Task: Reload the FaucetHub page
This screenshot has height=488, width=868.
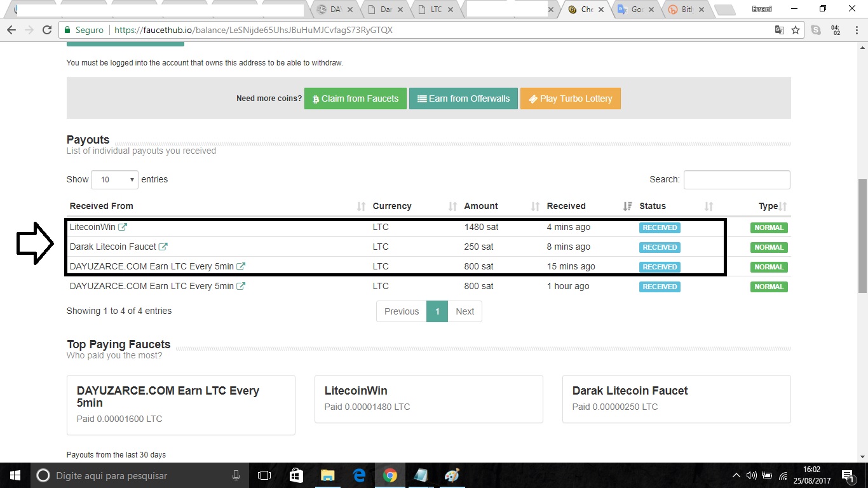Action: pos(47,30)
